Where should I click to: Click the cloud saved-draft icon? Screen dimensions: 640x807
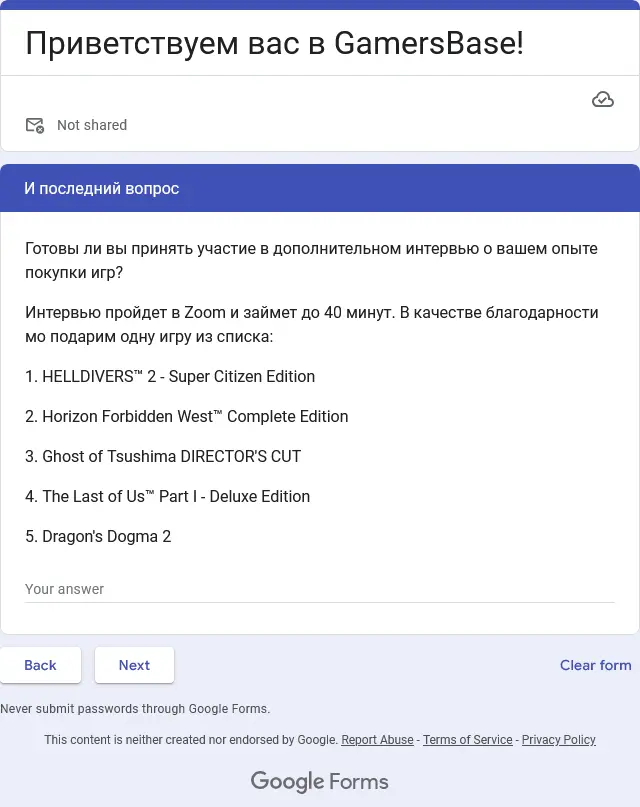point(602,99)
